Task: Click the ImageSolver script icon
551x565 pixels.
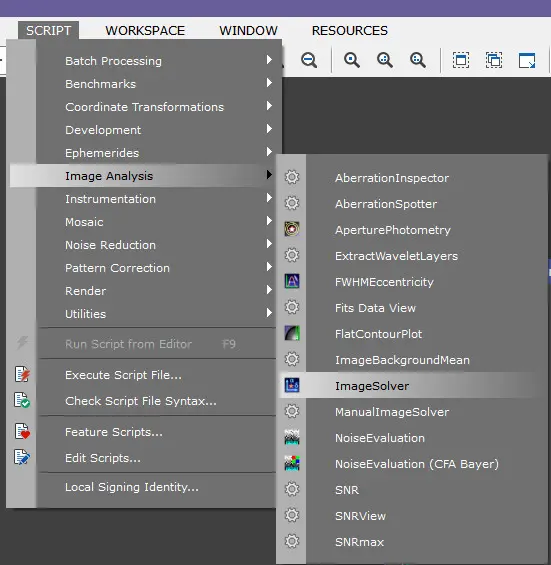Action: coord(292,385)
